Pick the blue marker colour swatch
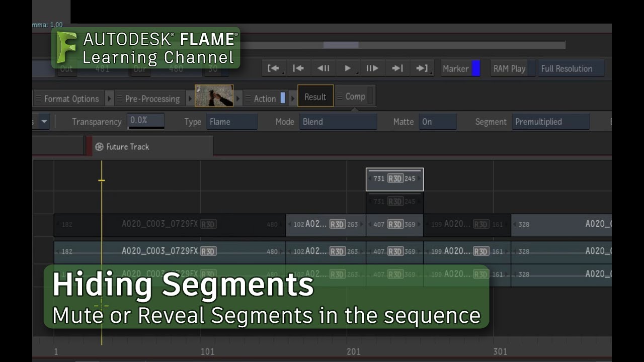This screenshot has width=644, height=362. coord(475,68)
